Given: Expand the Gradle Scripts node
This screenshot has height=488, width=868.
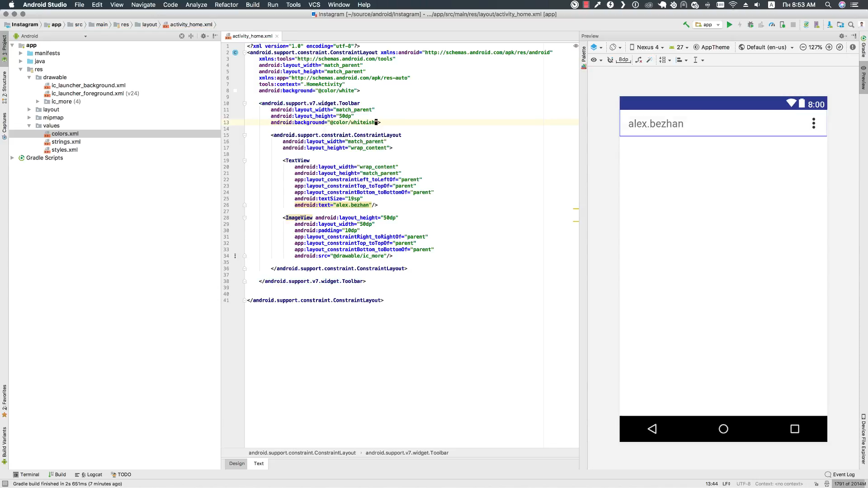Looking at the screenshot, I should click(x=12, y=158).
